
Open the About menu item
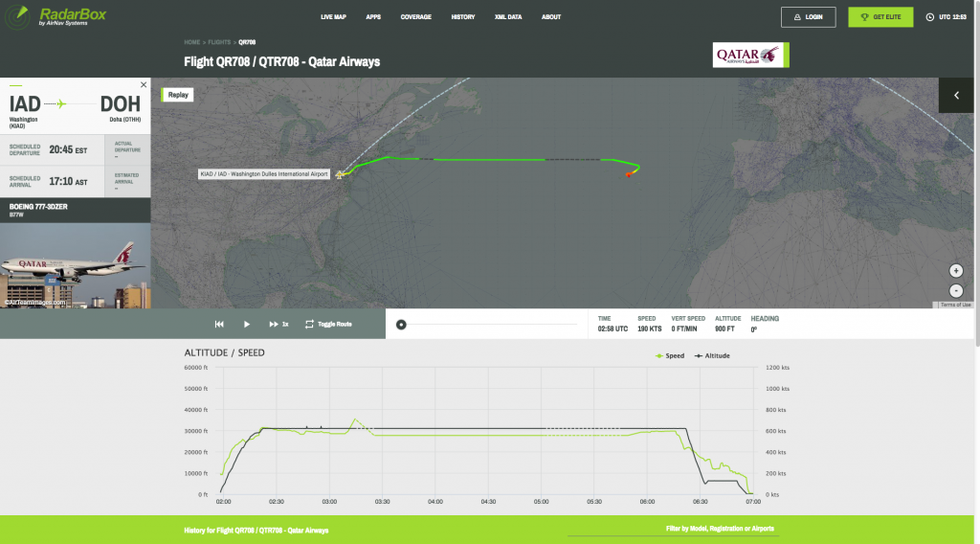[550, 17]
